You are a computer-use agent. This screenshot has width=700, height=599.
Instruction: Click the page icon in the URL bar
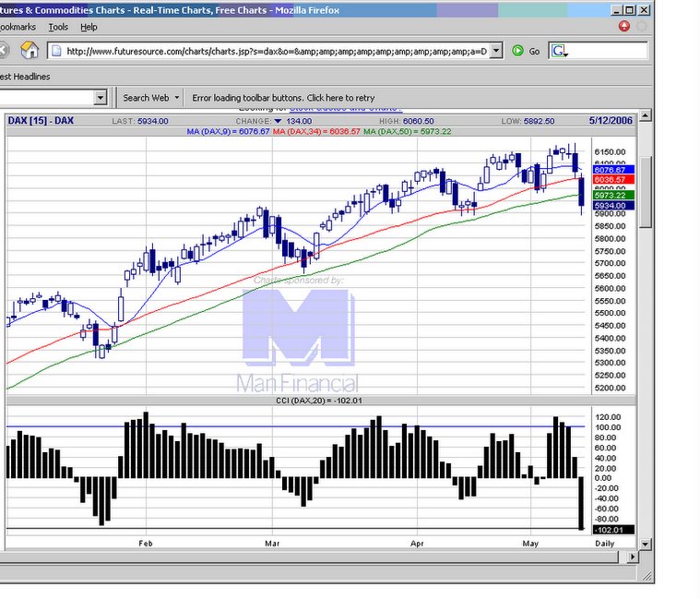pyautogui.click(x=56, y=51)
